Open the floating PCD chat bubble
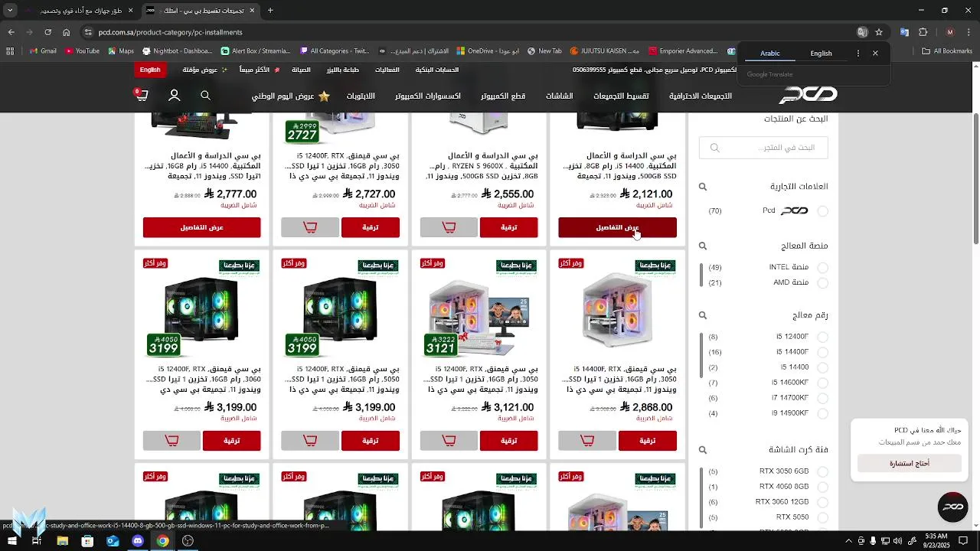The height and width of the screenshot is (551, 980). [953, 507]
